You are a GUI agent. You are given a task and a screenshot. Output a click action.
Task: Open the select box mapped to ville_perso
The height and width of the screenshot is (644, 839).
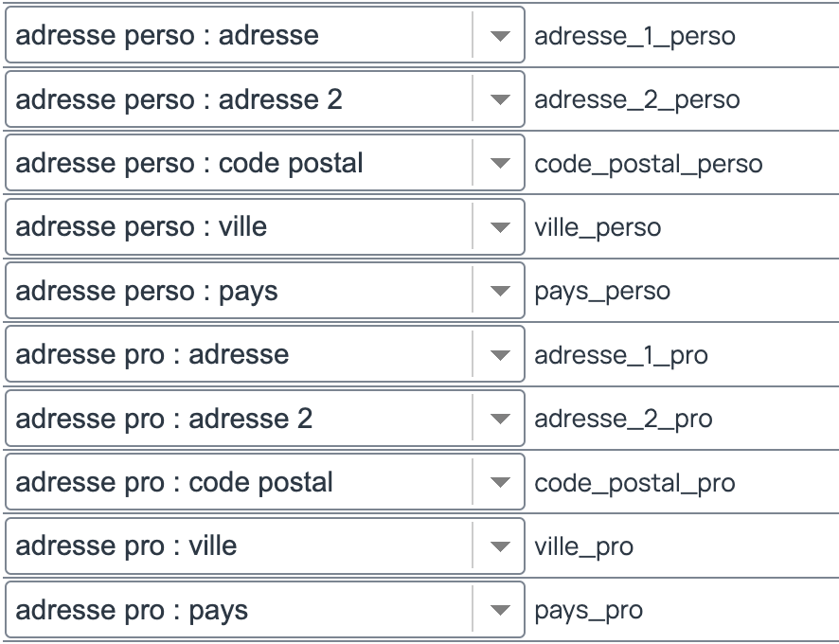pos(265,227)
